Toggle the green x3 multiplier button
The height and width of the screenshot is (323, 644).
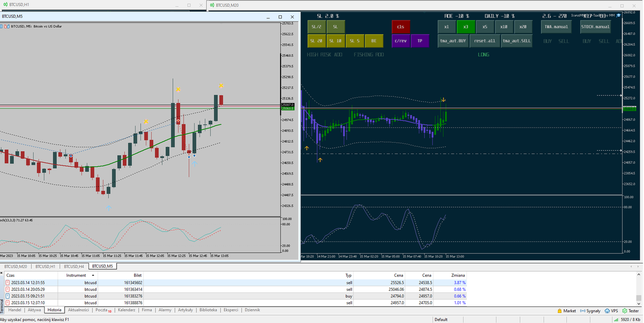click(465, 26)
